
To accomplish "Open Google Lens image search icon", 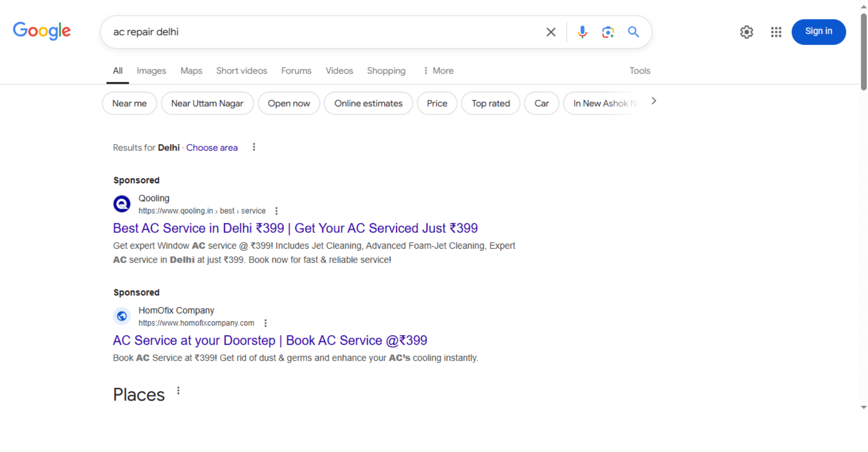I will tap(608, 32).
